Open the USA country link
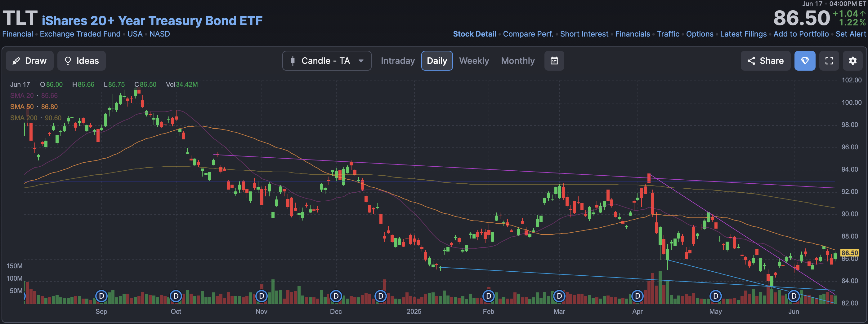The width and height of the screenshot is (868, 324). coord(135,34)
